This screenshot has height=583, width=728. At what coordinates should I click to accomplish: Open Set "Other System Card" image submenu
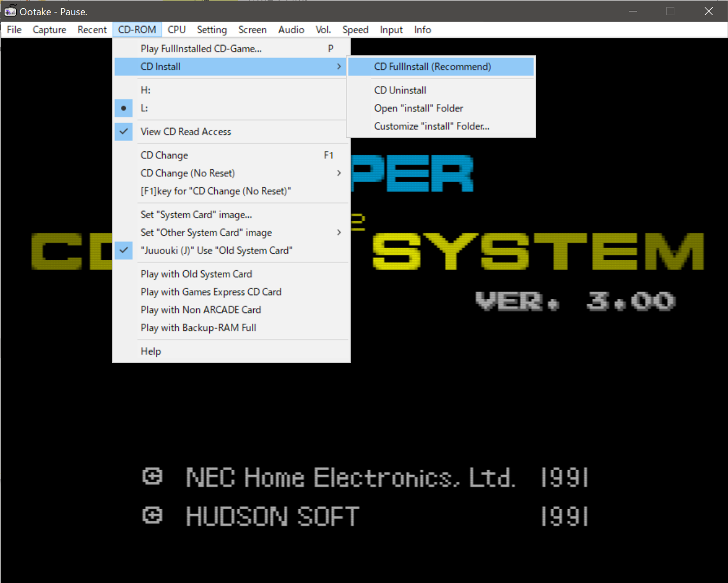(231, 233)
